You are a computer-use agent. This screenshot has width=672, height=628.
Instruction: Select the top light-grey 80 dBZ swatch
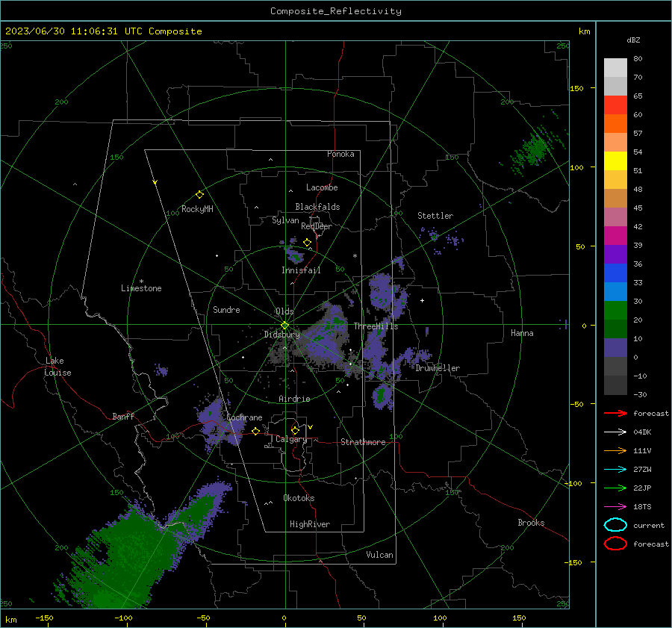coord(615,67)
